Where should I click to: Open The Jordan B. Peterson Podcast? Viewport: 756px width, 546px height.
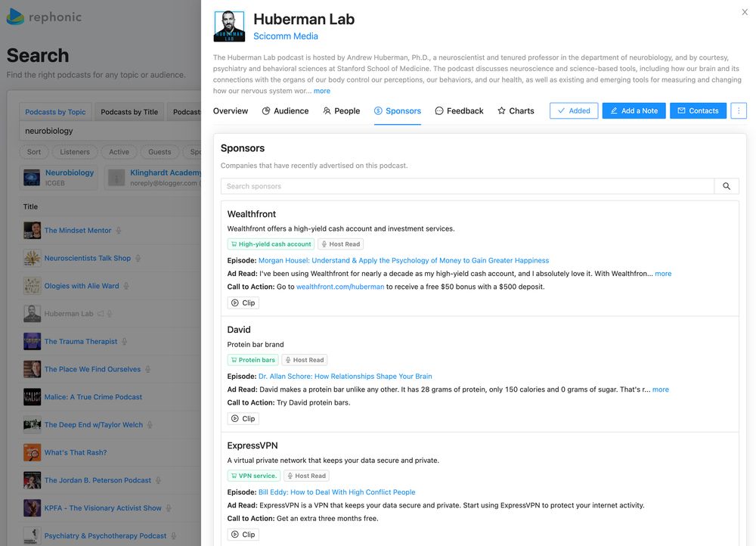tap(98, 480)
